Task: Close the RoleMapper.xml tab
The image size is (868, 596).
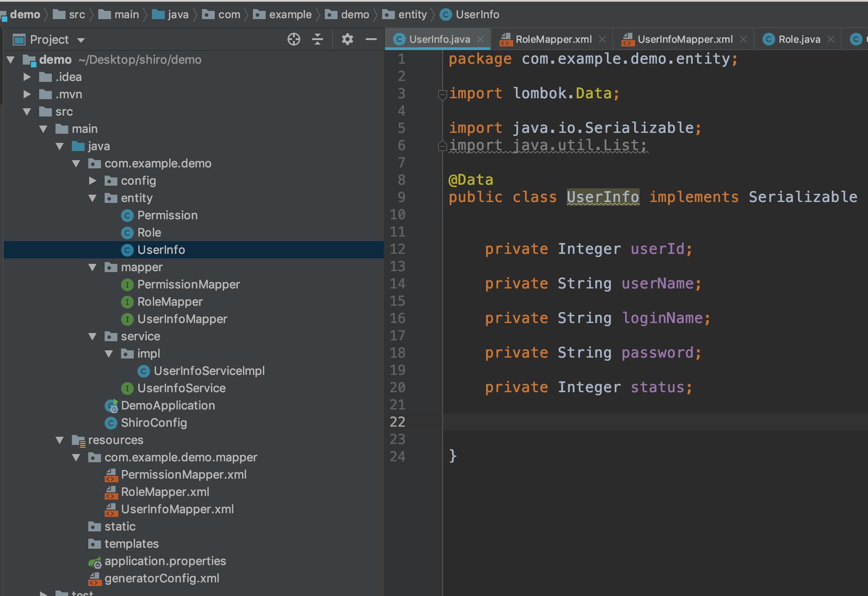Action: [x=602, y=39]
